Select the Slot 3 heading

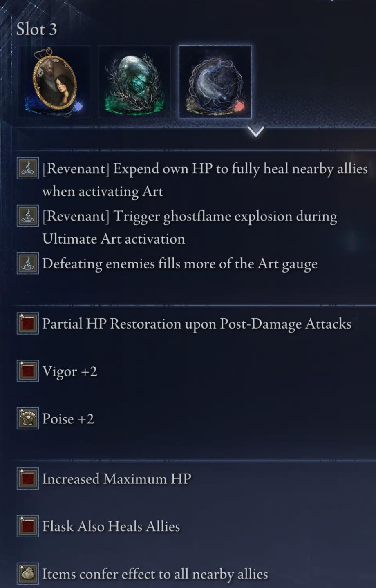pyautogui.click(x=37, y=29)
